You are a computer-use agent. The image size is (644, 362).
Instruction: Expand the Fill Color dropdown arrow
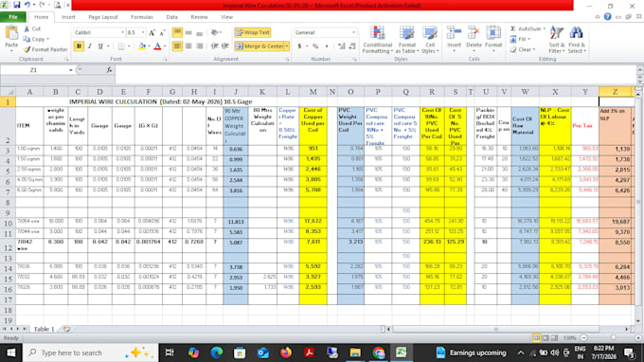point(149,46)
